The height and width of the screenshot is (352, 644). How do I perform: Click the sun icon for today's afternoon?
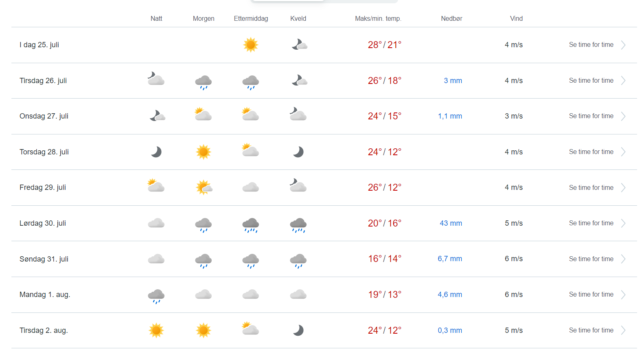click(251, 45)
